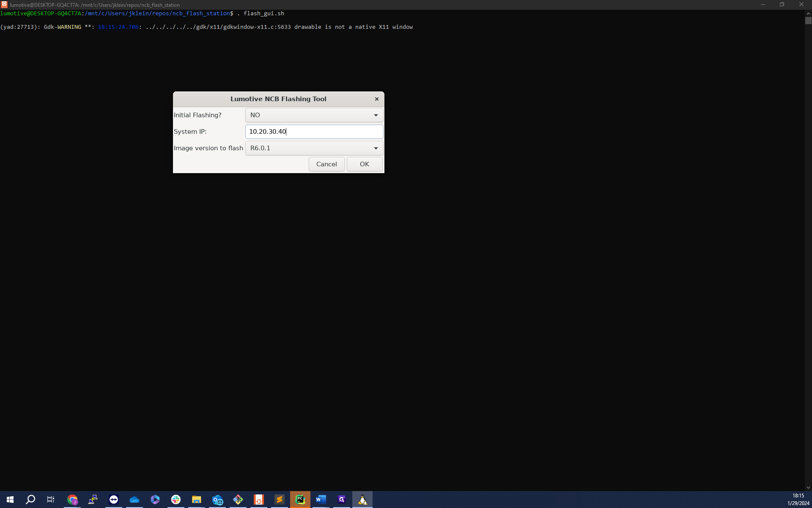Click the terminal vertical scrollbar thumb
812x508 pixels.
tap(808, 21)
